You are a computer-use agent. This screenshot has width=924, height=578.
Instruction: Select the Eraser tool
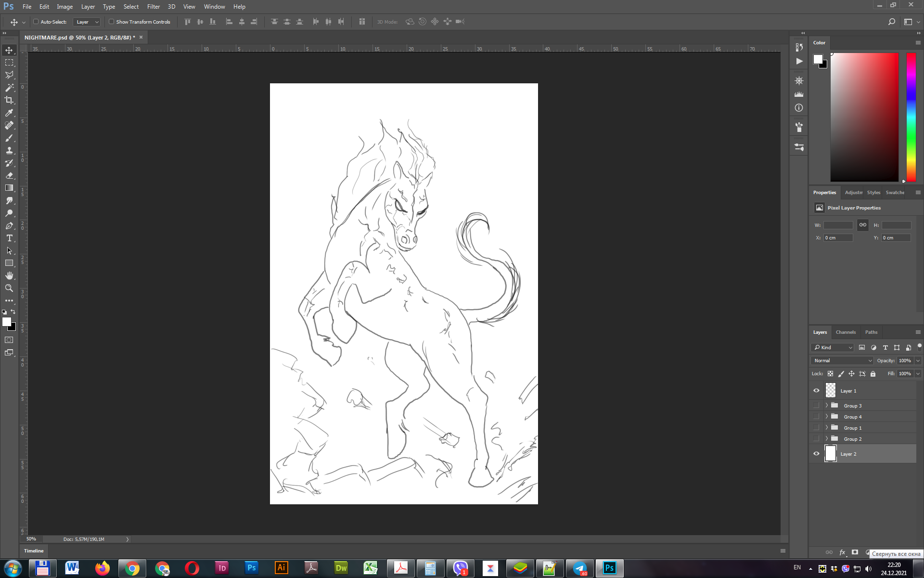tap(9, 175)
